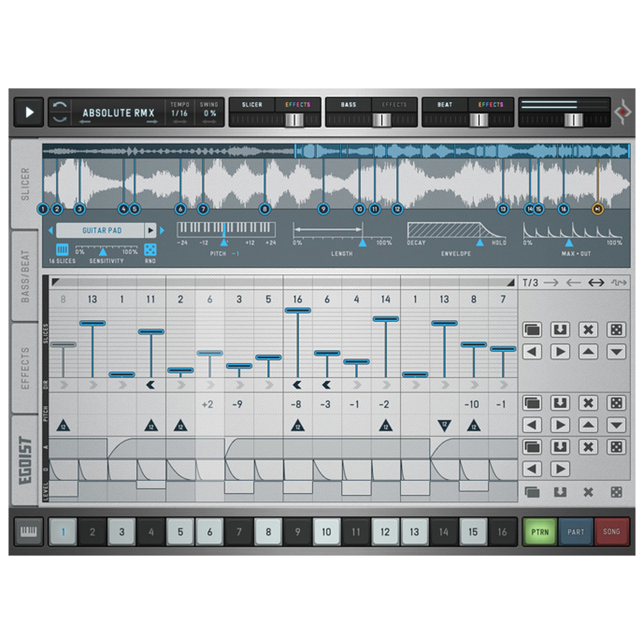Toggle reverse direction arrow under slice 16 column
The image size is (644, 644).
[297, 385]
